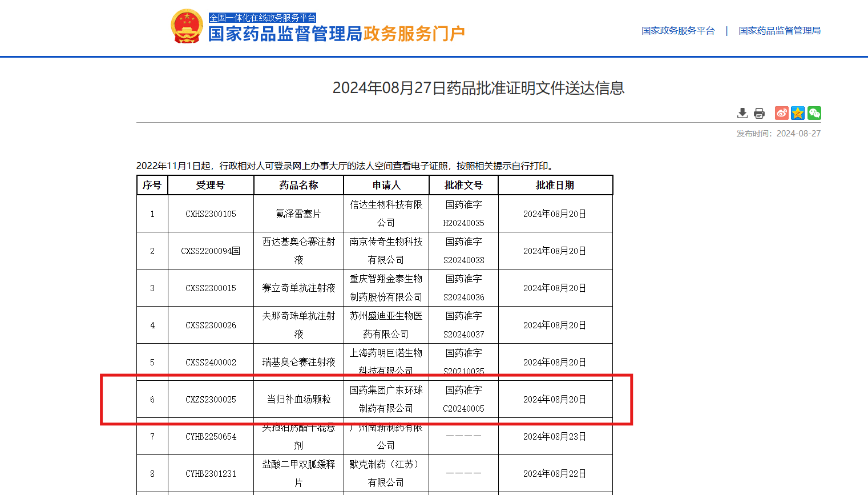The width and height of the screenshot is (868, 495).
Task: Select applicant 重庆智翔金泰生物制药股份有限公司
Action: click(386, 288)
